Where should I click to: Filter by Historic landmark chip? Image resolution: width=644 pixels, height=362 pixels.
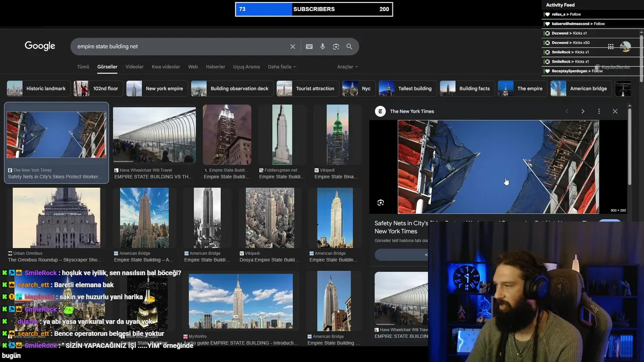point(38,88)
